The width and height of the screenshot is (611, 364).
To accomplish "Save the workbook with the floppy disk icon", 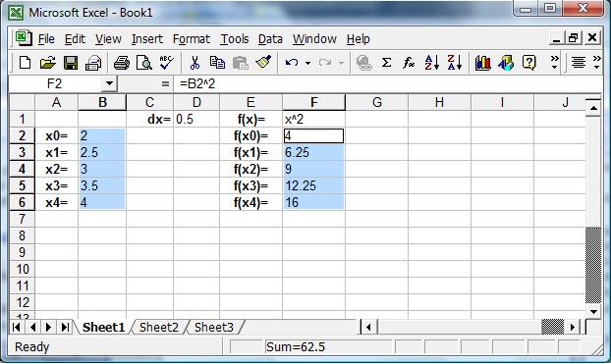I will pos(71,62).
